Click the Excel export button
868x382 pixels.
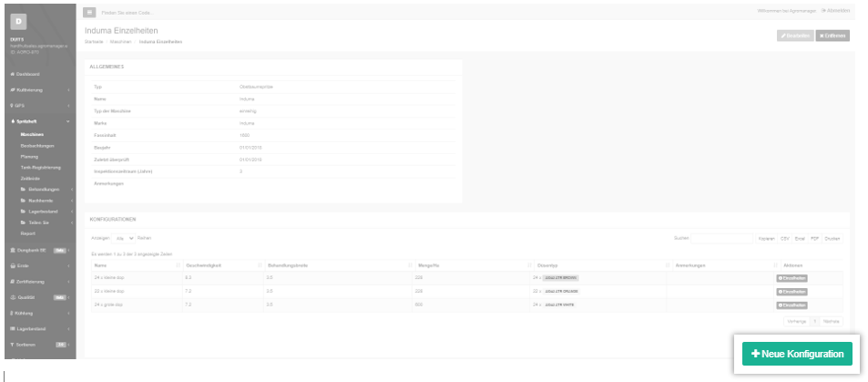pyautogui.click(x=800, y=238)
